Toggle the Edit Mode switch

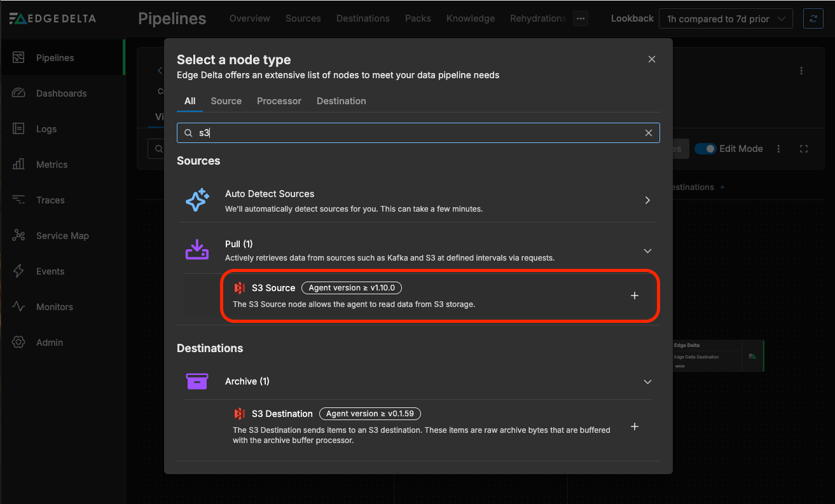[x=705, y=149]
